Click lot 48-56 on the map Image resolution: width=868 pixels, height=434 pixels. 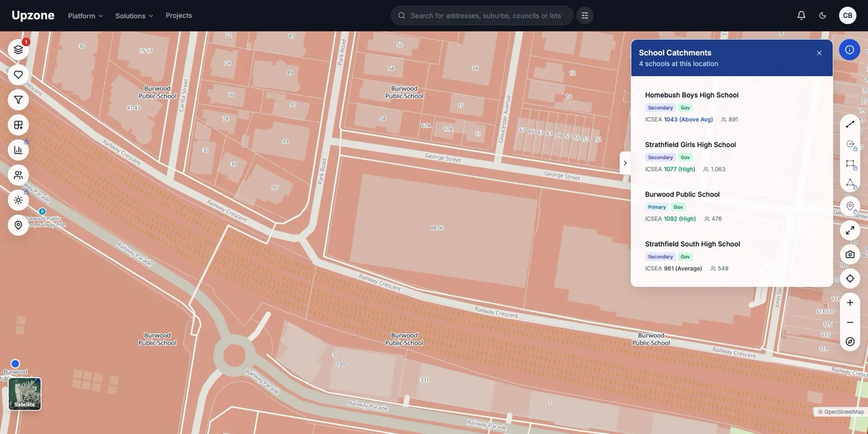(x=437, y=228)
